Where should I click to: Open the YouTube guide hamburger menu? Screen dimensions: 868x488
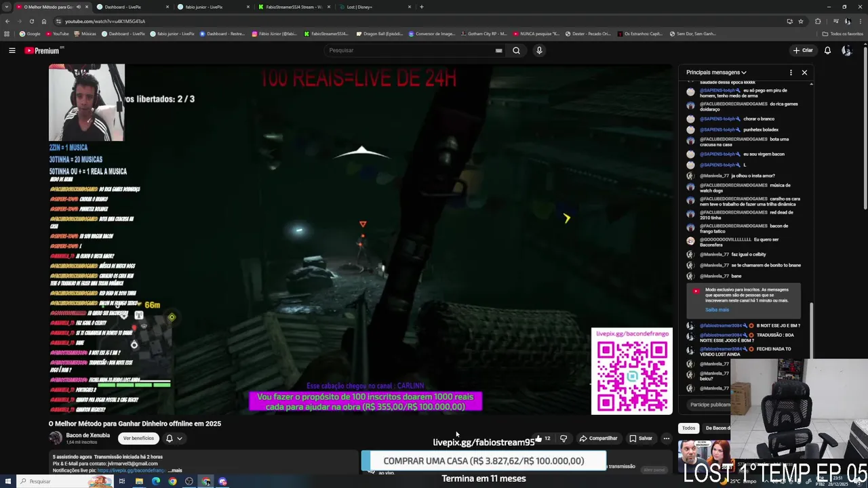pyautogui.click(x=12, y=50)
